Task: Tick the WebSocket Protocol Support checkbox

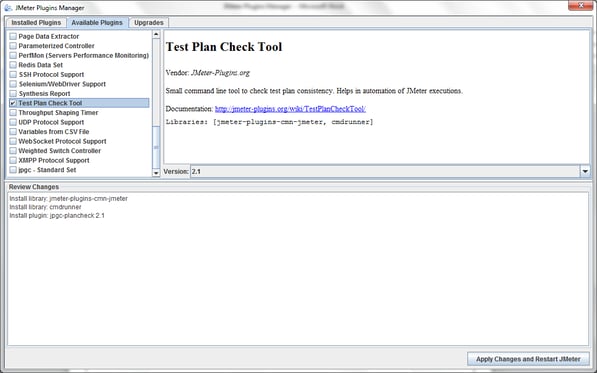Action: click(x=13, y=141)
